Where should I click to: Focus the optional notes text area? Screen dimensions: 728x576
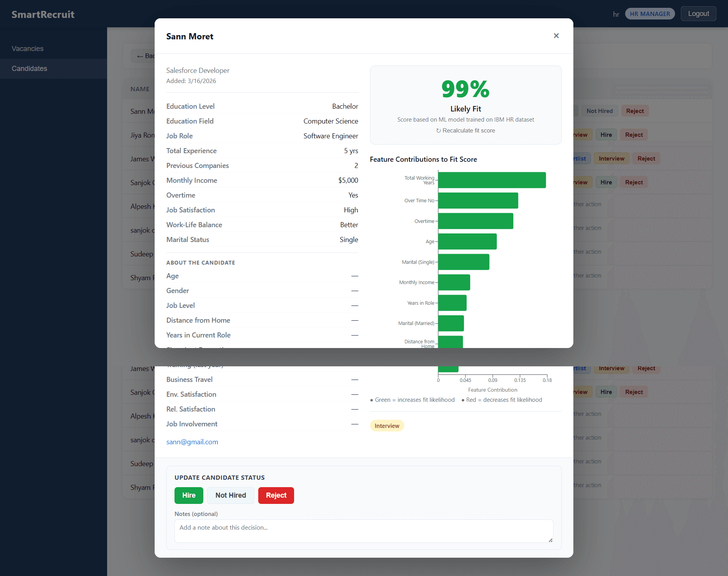(364, 531)
